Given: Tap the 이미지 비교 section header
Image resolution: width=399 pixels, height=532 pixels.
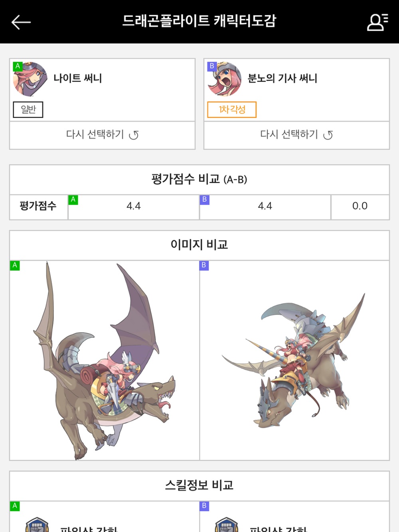Looking at the screenshot, I should 199,244.
